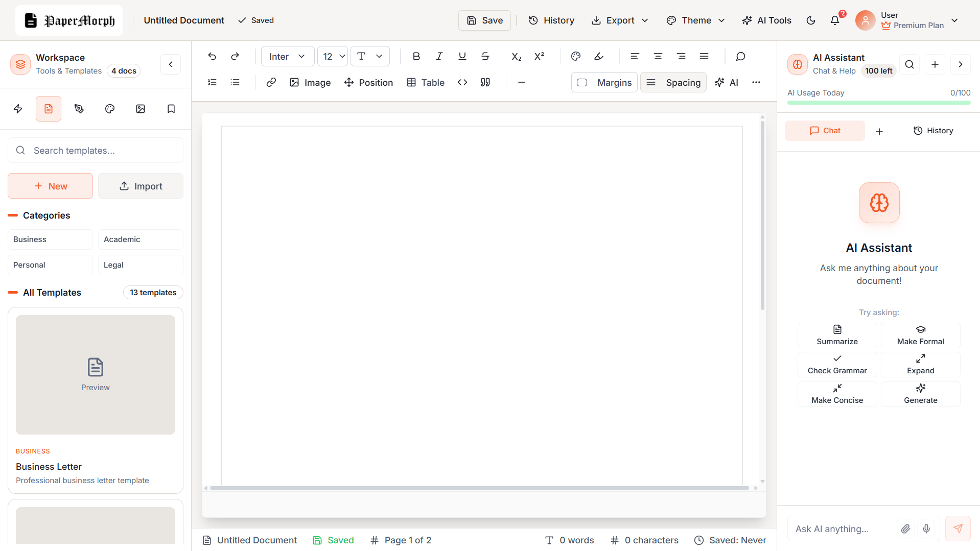The image size is (980, 551).
Task: Apply subscript formatting
Action: point(517,56)
